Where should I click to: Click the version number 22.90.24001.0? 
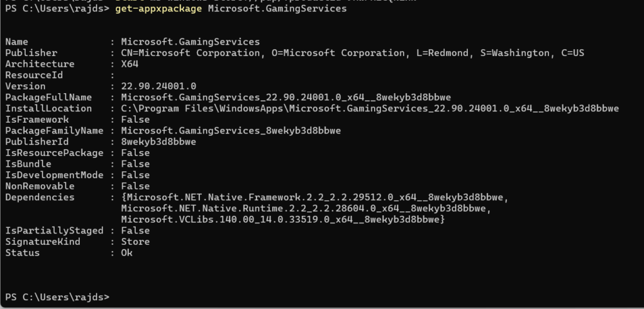(159, 86)
